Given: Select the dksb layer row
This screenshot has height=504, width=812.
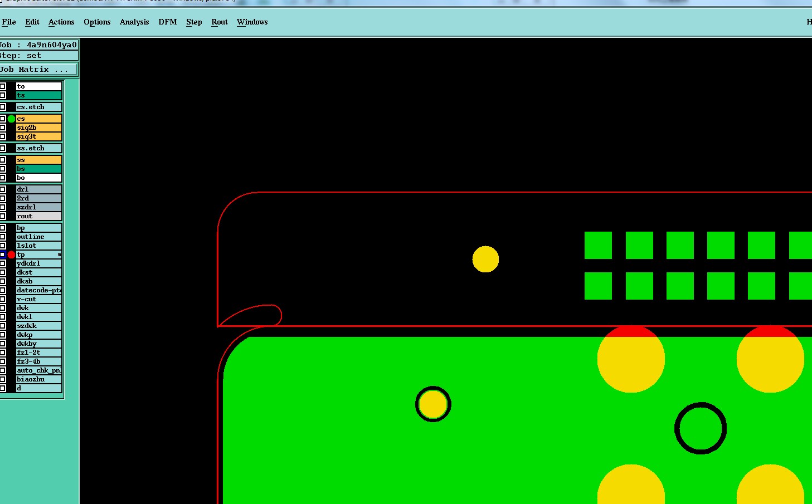Looking at the screenshot, I should tap(38, 281).
